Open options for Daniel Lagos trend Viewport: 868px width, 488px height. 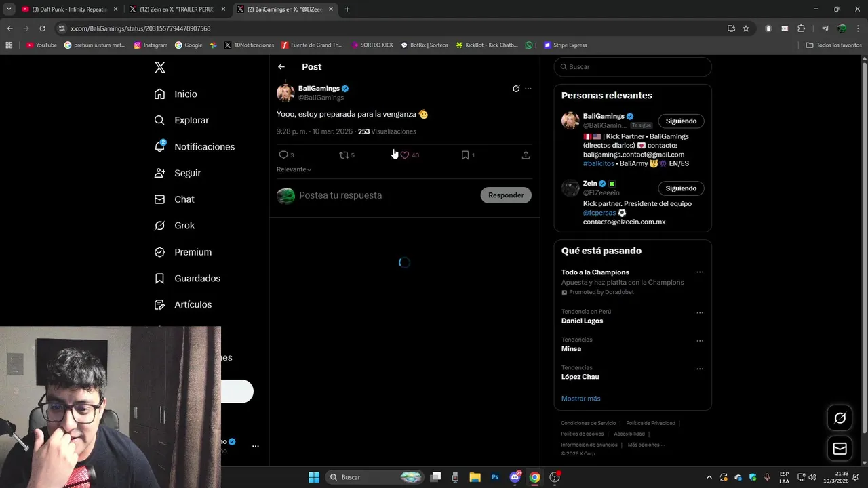(700, 313)
